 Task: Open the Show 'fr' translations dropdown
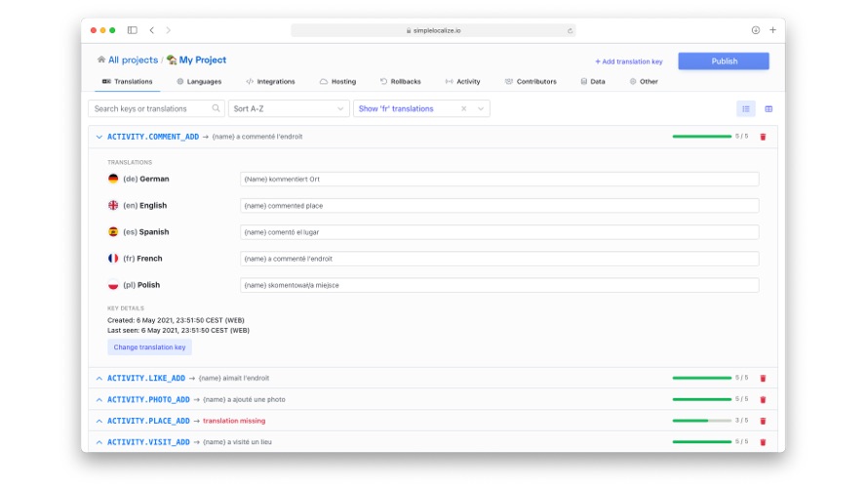tap(481, 108)
